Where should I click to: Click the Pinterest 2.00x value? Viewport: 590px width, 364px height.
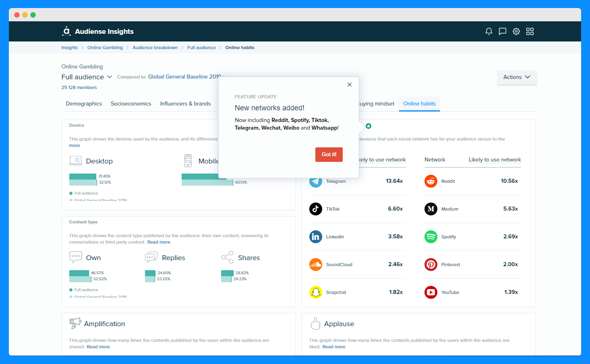point(511,264)
